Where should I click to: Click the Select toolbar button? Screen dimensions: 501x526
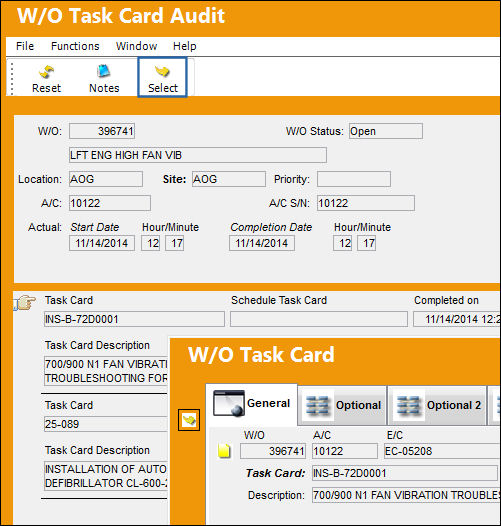pyautogui.click(x=162, y=77)
